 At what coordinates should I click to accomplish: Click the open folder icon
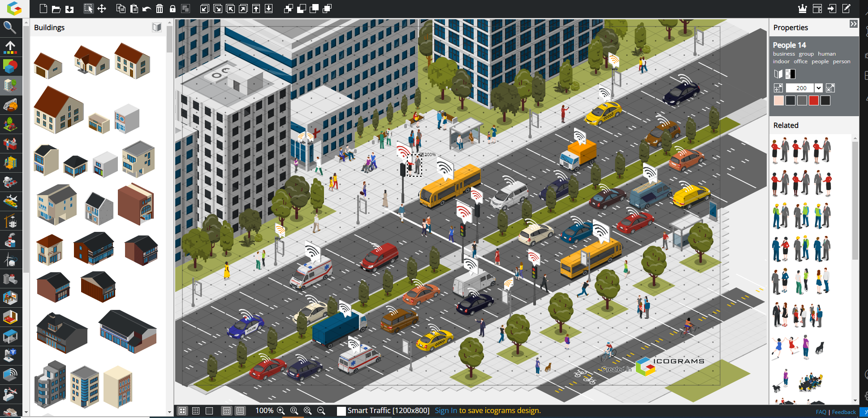56,9
